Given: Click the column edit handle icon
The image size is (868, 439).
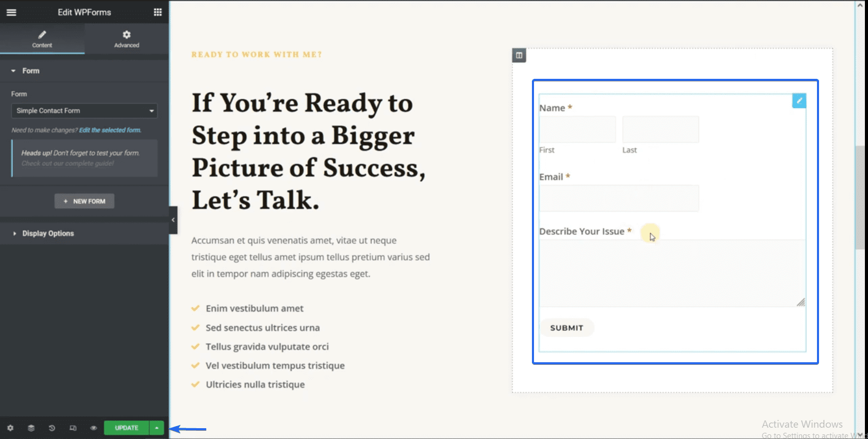Looking at the screenshot, I should coord(519,55).
